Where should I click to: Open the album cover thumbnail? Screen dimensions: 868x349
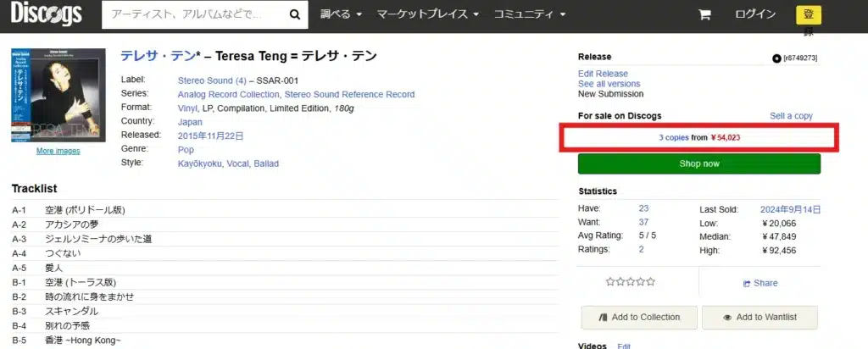58,95
